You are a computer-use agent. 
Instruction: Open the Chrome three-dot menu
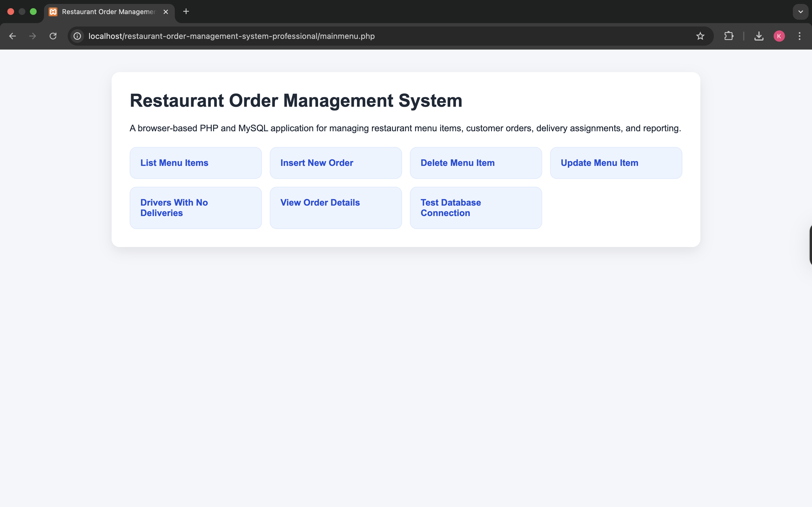800,36
